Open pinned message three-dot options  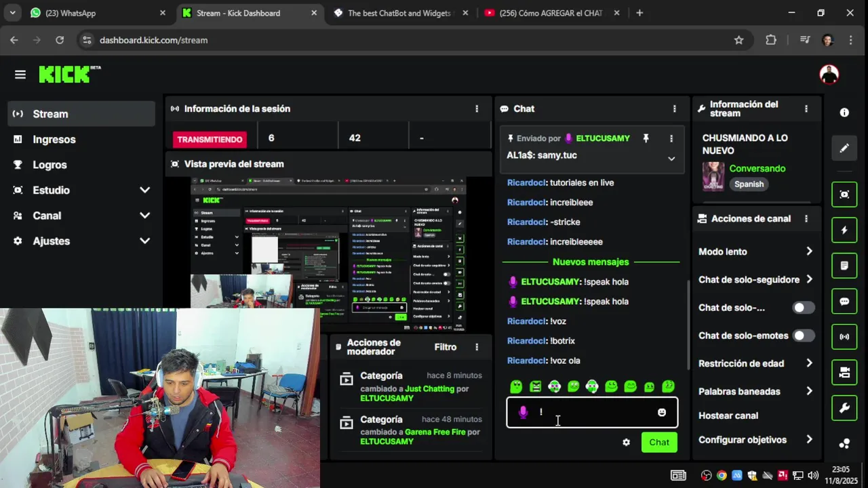(x=671, y=138)
